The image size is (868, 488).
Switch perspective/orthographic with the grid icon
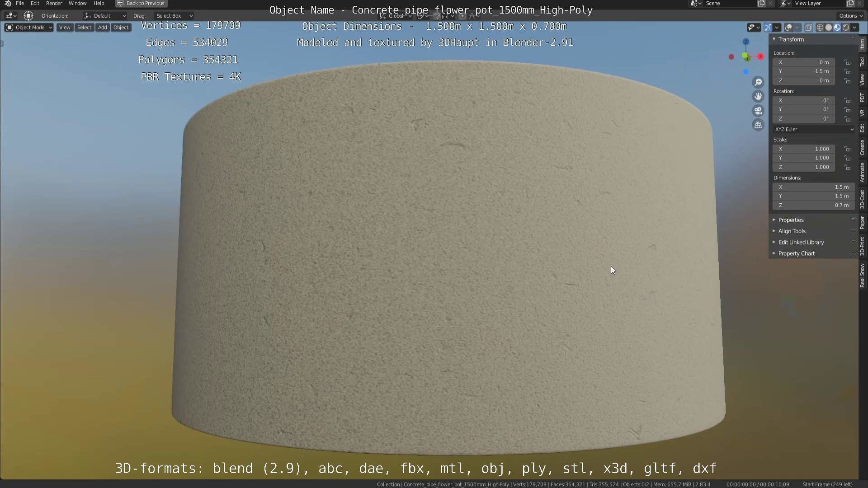click(x=758, y=125)
